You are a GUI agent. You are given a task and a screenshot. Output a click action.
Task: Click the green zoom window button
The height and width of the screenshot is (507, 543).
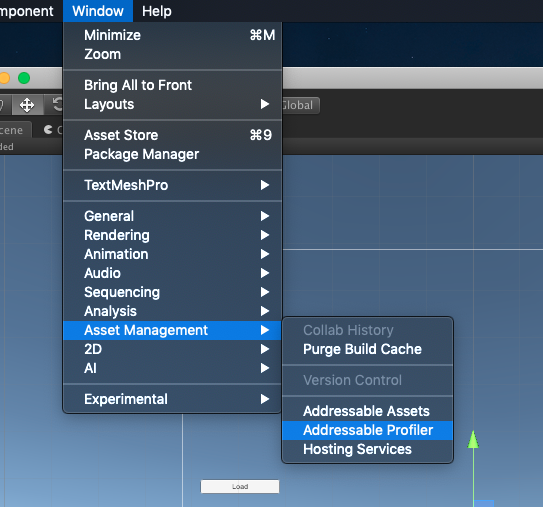(24, 78)
